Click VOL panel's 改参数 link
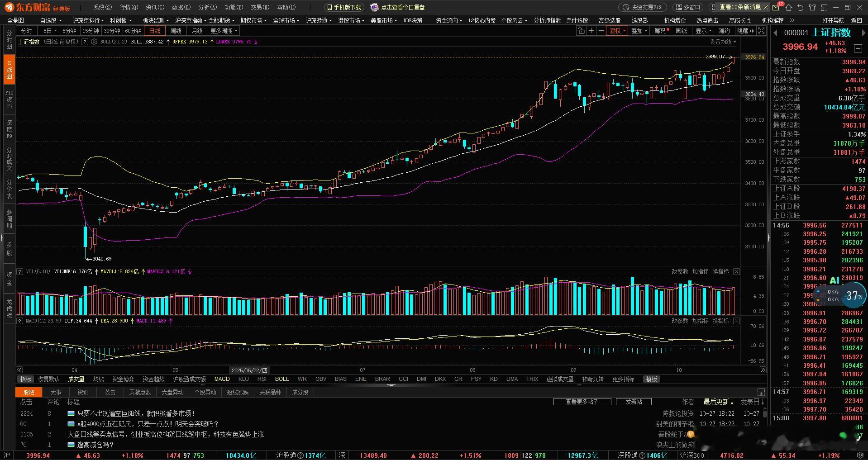 (680, 271)
